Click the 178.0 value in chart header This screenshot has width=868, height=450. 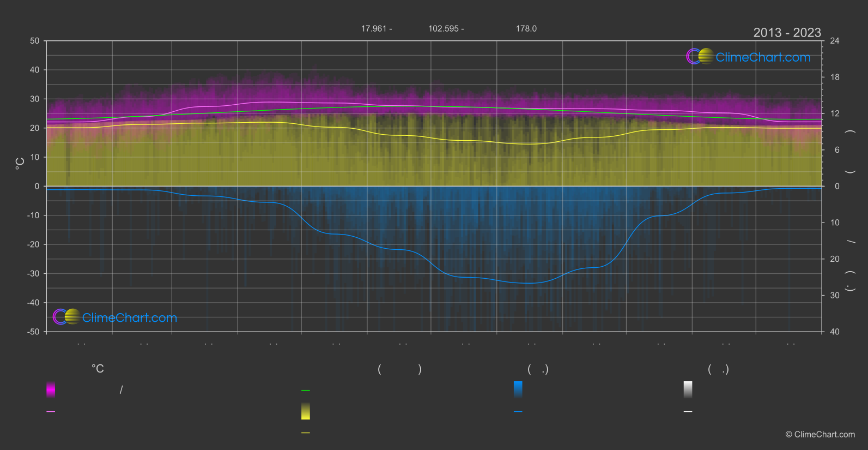point(526,28)
